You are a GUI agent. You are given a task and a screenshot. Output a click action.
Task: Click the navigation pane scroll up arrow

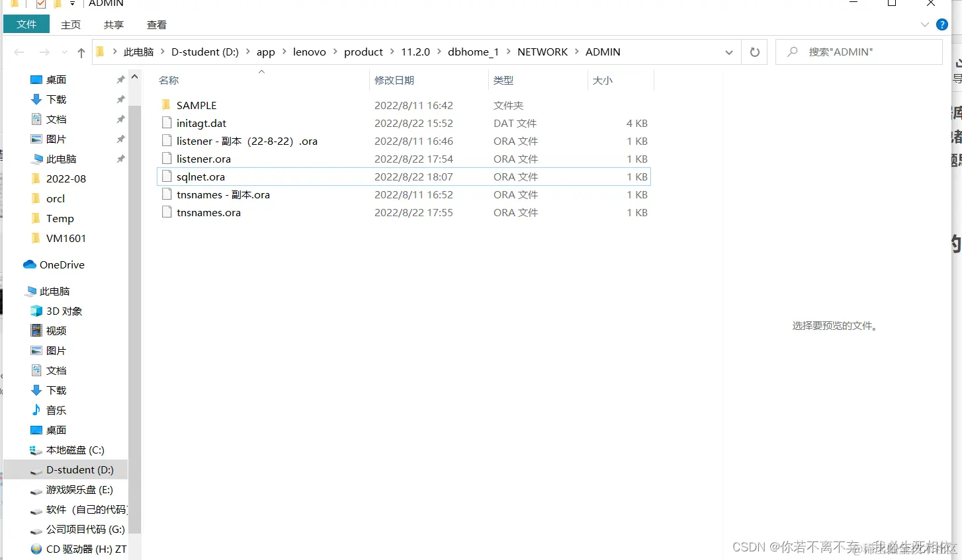point(135,77)
